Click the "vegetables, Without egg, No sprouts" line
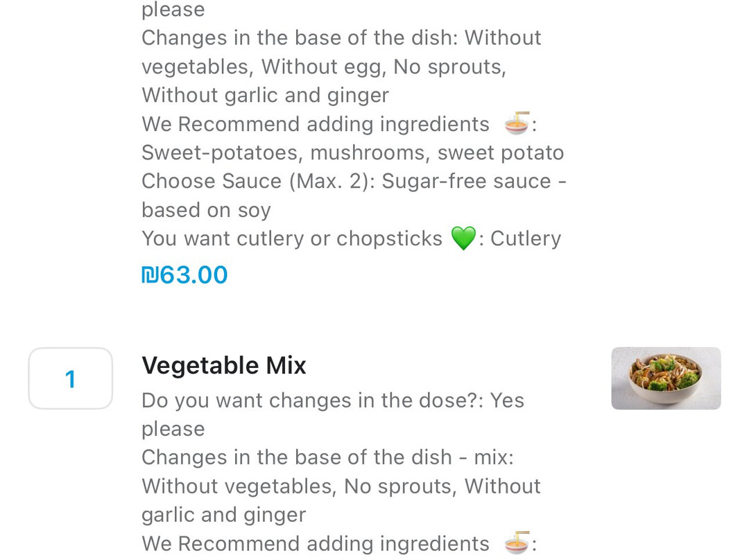Viewport: 749px width, 560px height. click(x=323, y=67)
